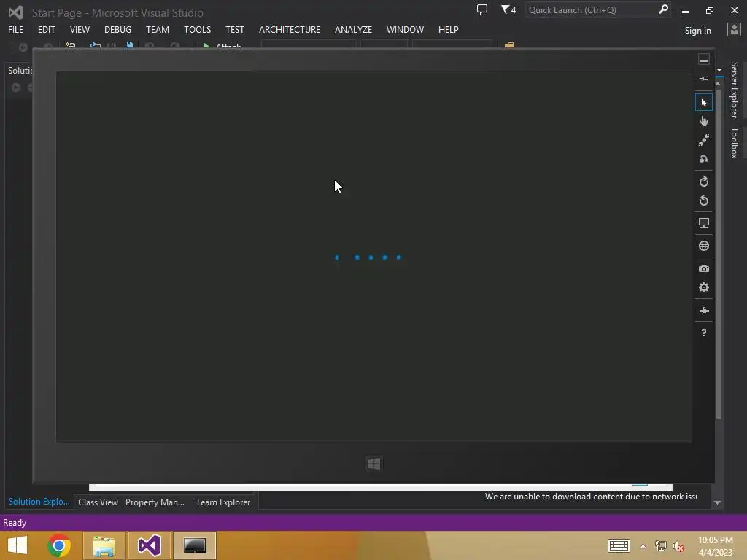Open network tray icon
Viewport: 747px width, 560px height.
point(661,546)
